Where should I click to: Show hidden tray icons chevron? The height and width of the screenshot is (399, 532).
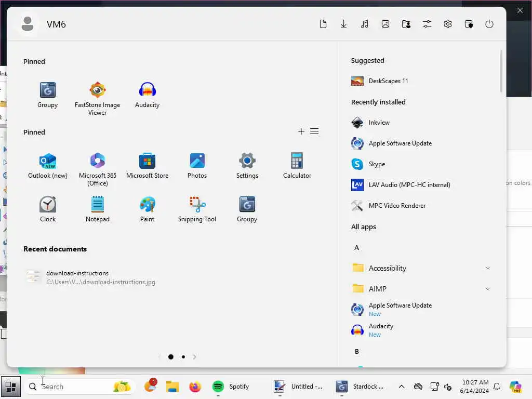[x=402, y=387]
